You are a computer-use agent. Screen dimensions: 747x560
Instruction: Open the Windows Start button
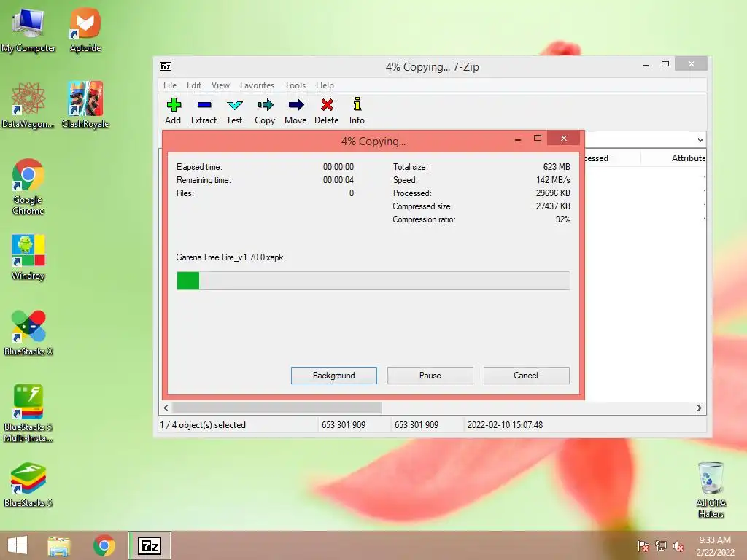[x=18, y=545]
